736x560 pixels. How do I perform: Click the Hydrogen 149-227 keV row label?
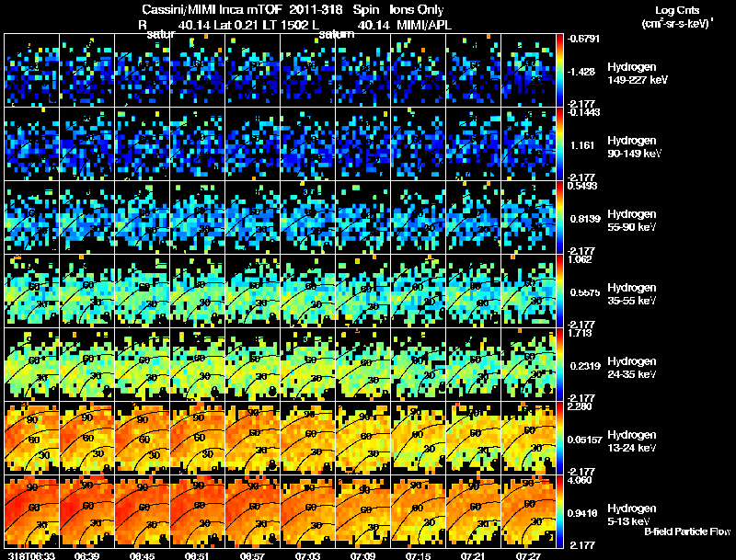tap(637, 74)
